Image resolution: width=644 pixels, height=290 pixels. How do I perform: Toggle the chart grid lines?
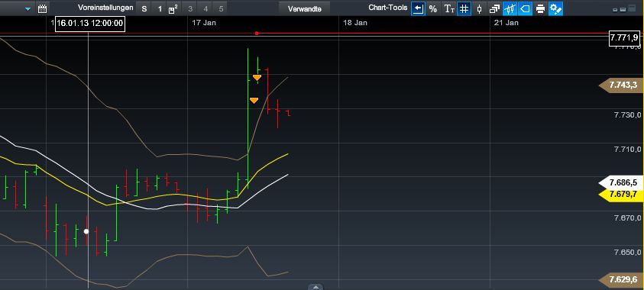(x=464, y=8)
